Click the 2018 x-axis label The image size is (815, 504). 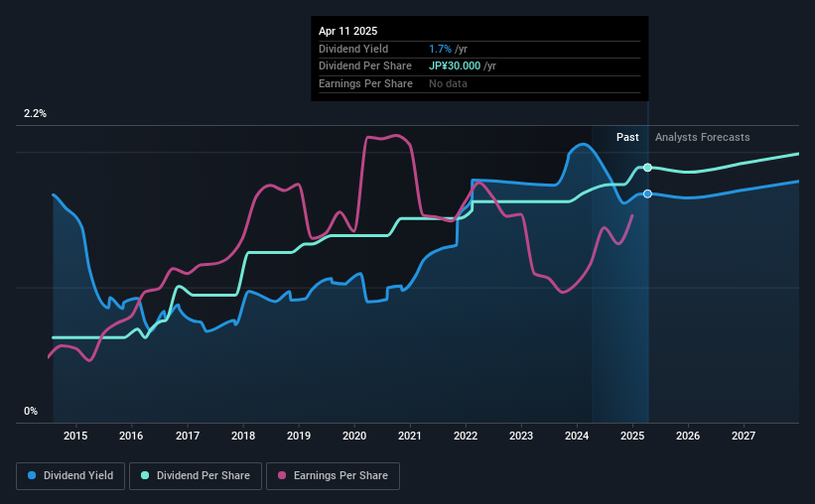tap(243, 436)
